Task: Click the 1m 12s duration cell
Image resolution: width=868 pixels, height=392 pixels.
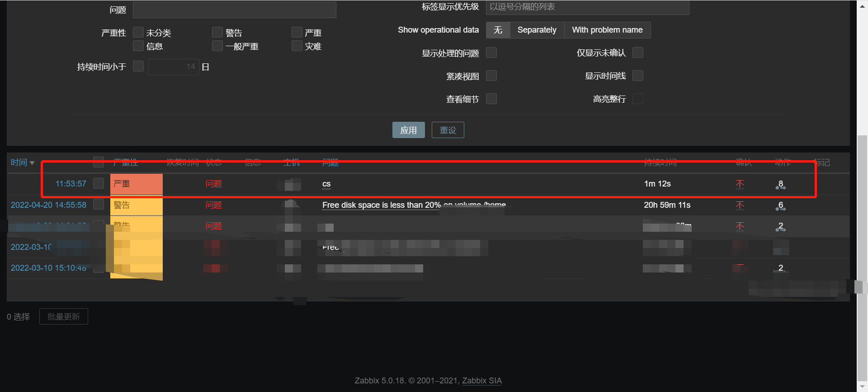Action: pos(657,184)
